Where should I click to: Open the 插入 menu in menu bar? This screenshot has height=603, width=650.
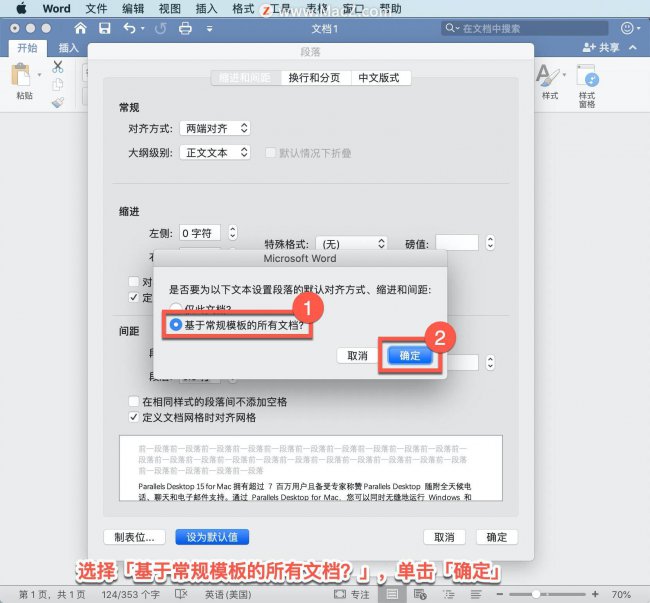point(206,8)
